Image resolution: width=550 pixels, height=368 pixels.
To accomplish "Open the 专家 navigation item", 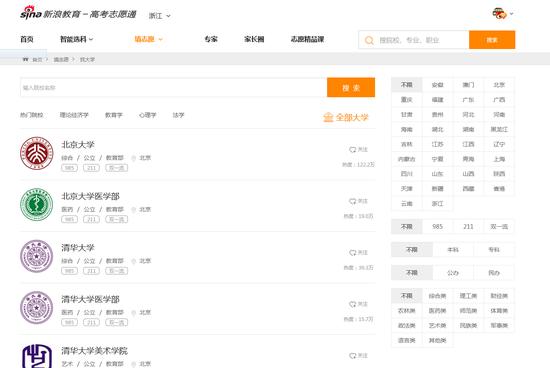I will click(x=211, y=39).
